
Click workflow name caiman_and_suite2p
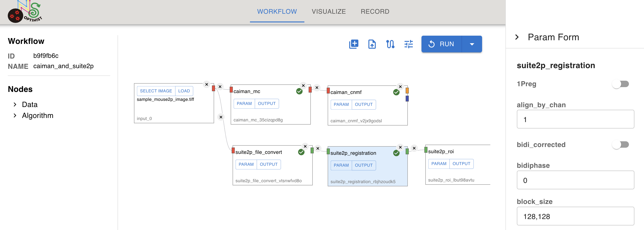63,66
